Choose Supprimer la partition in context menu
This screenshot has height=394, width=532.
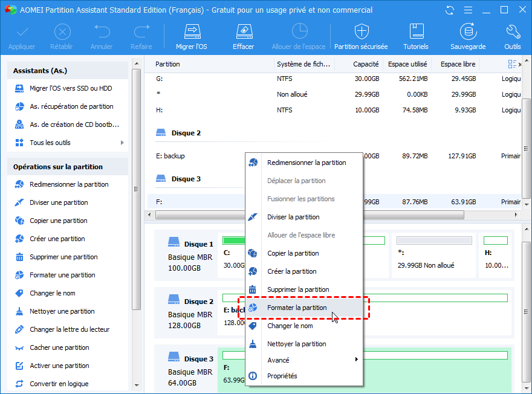[x=304, y=289]
